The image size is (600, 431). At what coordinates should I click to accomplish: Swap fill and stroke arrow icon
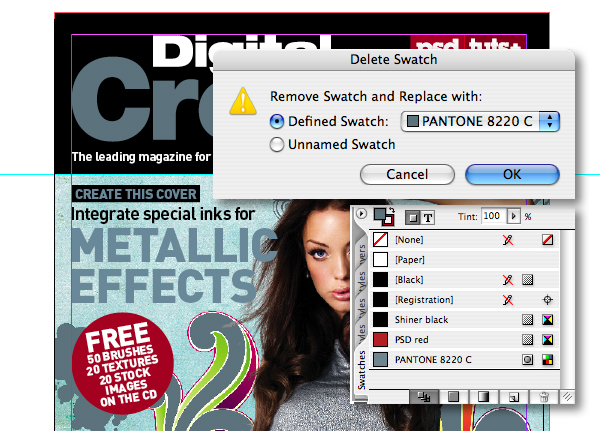[x=391, y=210]
